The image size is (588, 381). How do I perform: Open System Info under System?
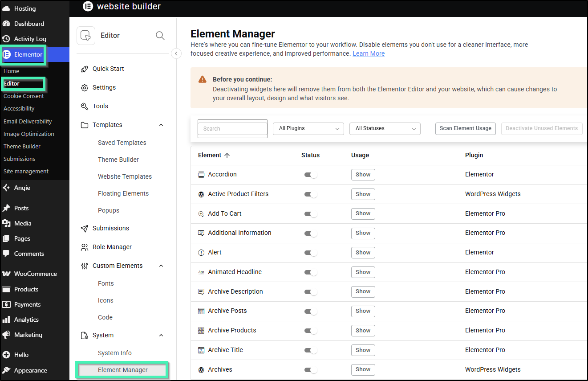coord(115,353)
